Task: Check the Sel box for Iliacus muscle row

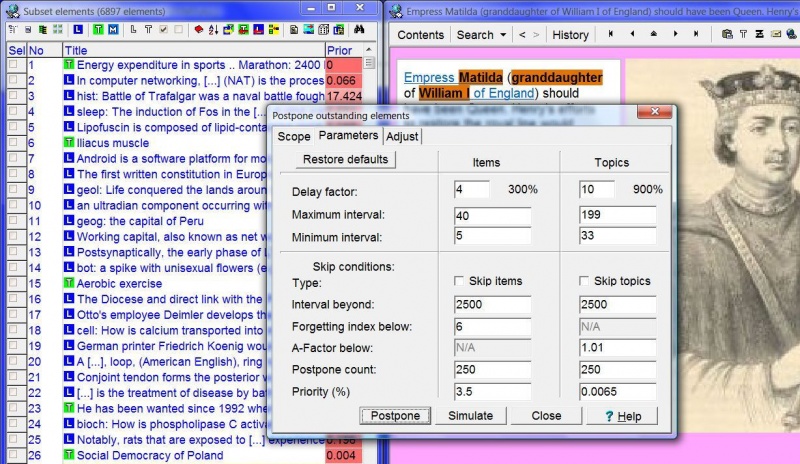Action: click(x=13, y=142)
